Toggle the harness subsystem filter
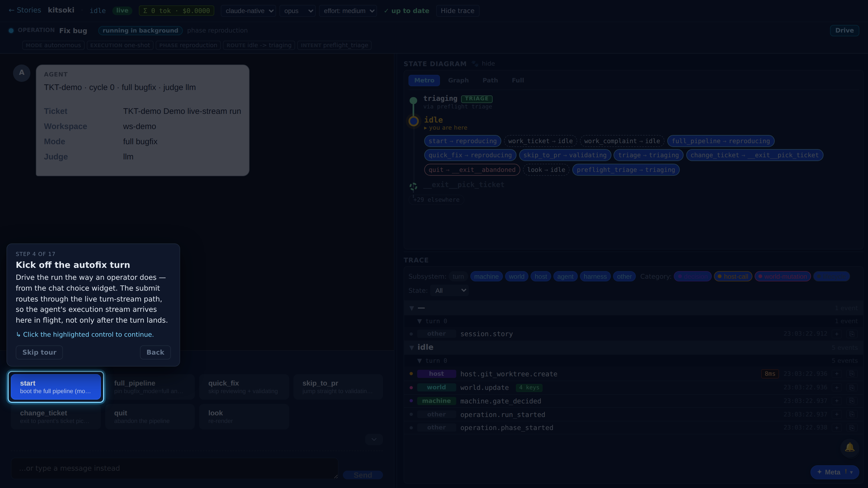This screenshot has height=488, width=868. point(595,277)
